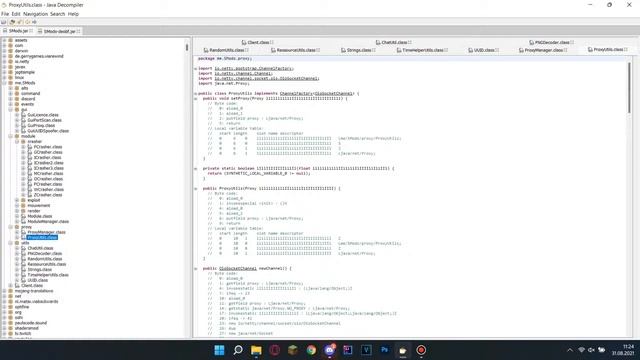
Task: Follow the OioSocketChannel import link
Action: point(266,78)
